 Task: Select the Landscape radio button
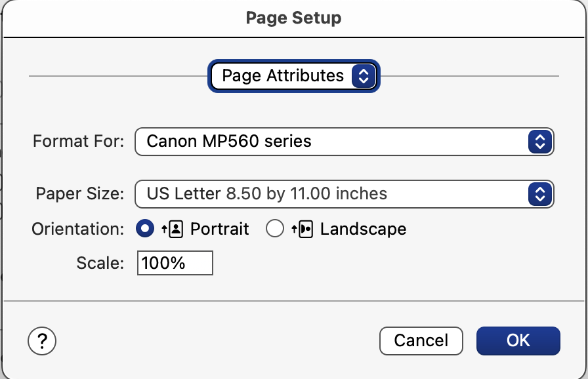tap(275, 228)
